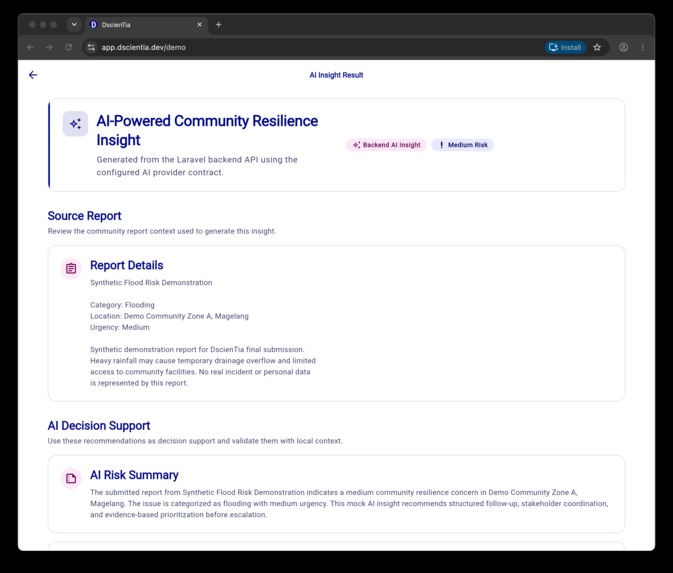Click the macOS window close button

click(32, 24)
